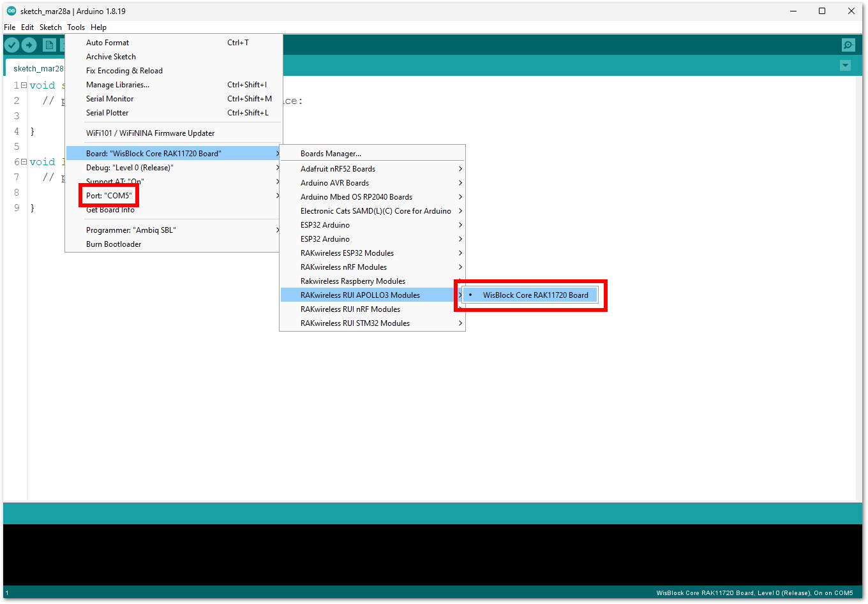Select RAKwireless RUI APOLLO3 Modules
The height and width of the screenshot is (604, 868).
[x=372, y=295]
